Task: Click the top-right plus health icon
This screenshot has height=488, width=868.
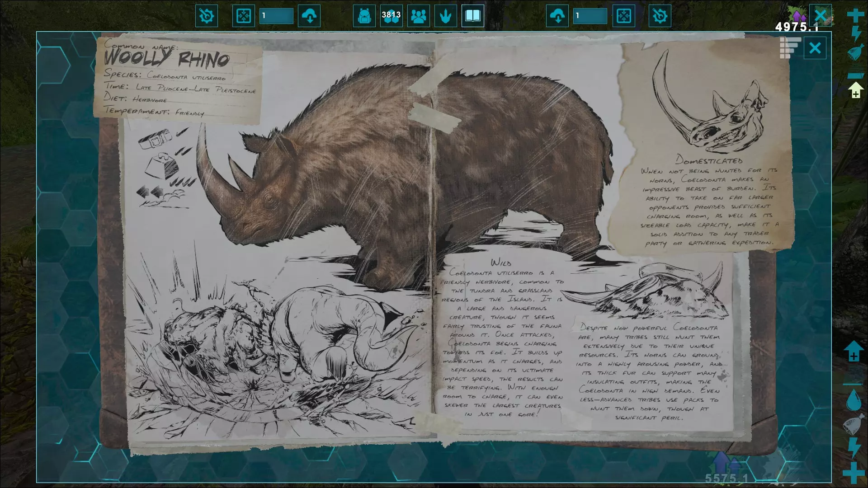Action: point(855,15)
